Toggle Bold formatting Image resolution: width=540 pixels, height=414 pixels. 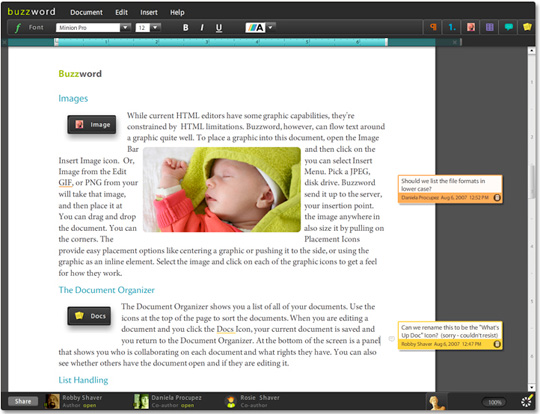click(186, 28)
